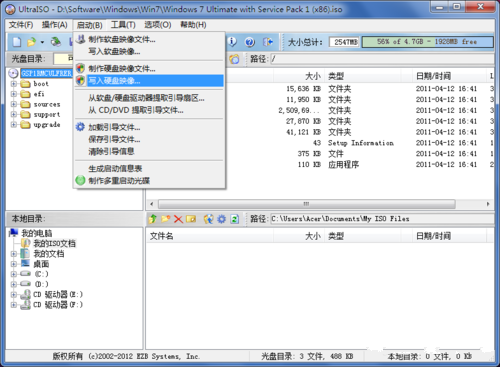Image resolution: width=500 pixels, height=367 pixels.
Task: Expand the (C:) drive node
Action: click(x=14, y=274)
